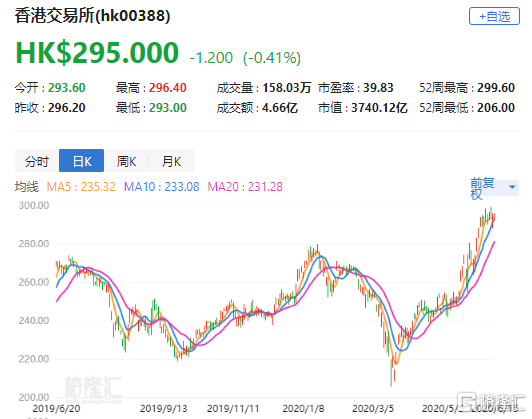The width and height of the screenshot is (532, 419).
Task: Click the 220.00 y-axis label
Action: coord(34,359)
